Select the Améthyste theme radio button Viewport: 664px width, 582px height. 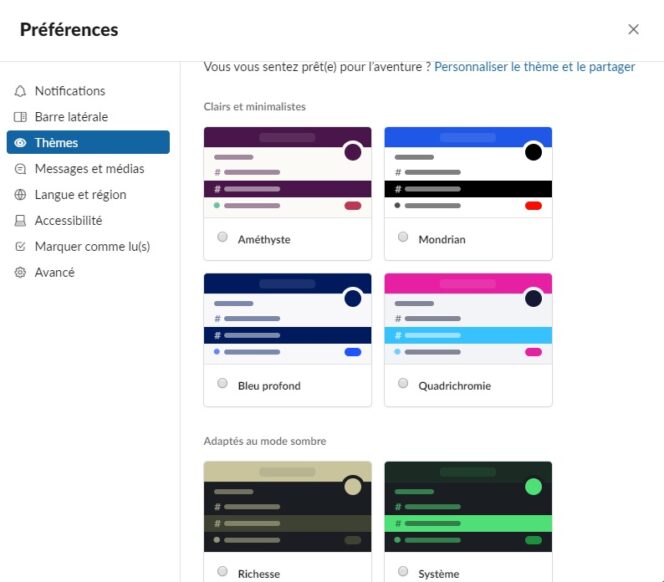[x=222, y=237]
